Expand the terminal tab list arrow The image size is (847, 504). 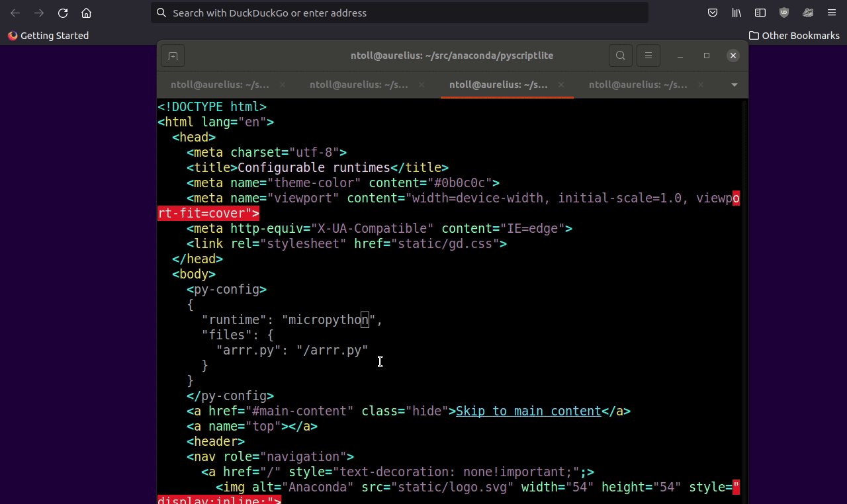(x=734, y=85)
